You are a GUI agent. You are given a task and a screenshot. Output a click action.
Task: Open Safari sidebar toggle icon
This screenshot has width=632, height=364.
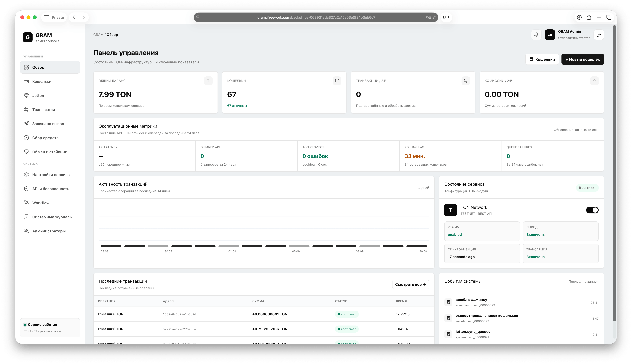[x=46, y=17]
